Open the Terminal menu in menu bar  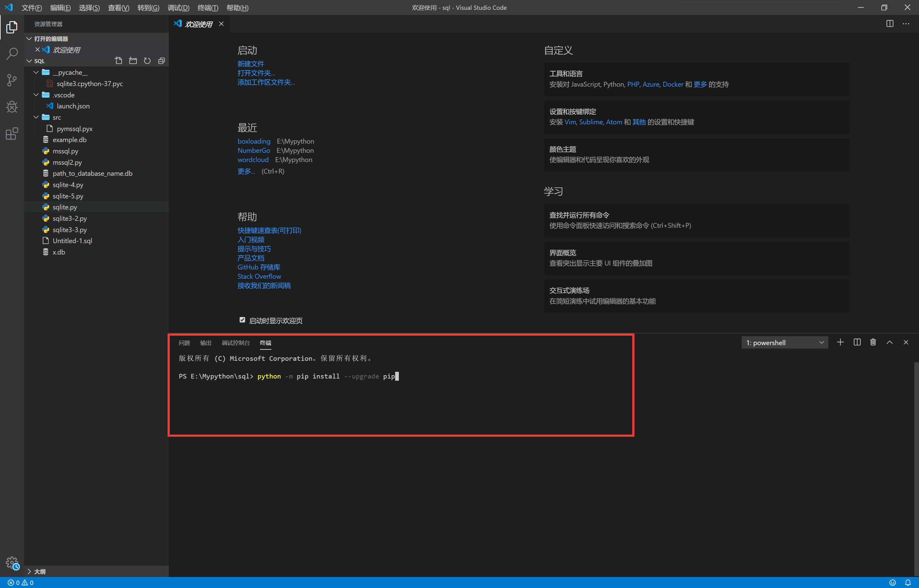click(x=208, y=8)
